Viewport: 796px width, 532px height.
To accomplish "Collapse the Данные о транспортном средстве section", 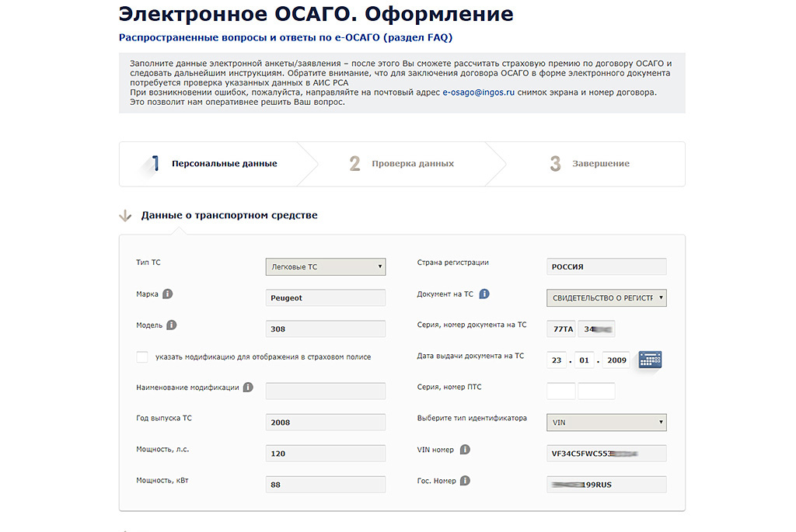I will click(125, 216).
